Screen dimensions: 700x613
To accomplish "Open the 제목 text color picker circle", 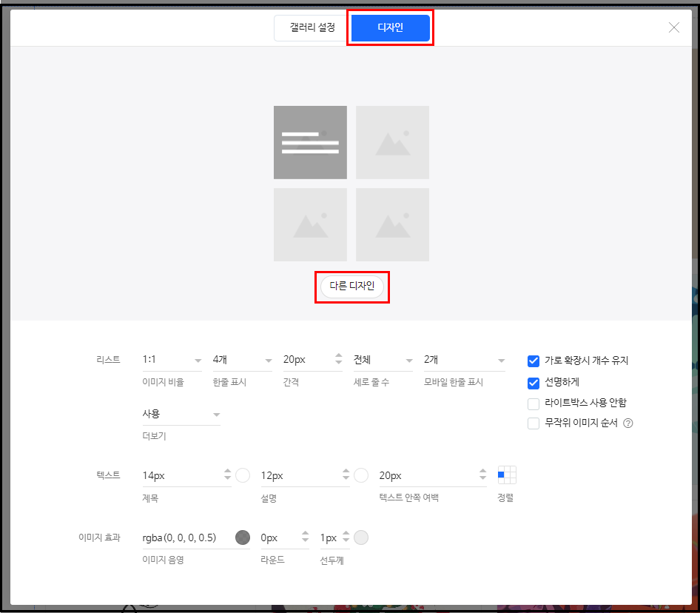I will [243, 475].
